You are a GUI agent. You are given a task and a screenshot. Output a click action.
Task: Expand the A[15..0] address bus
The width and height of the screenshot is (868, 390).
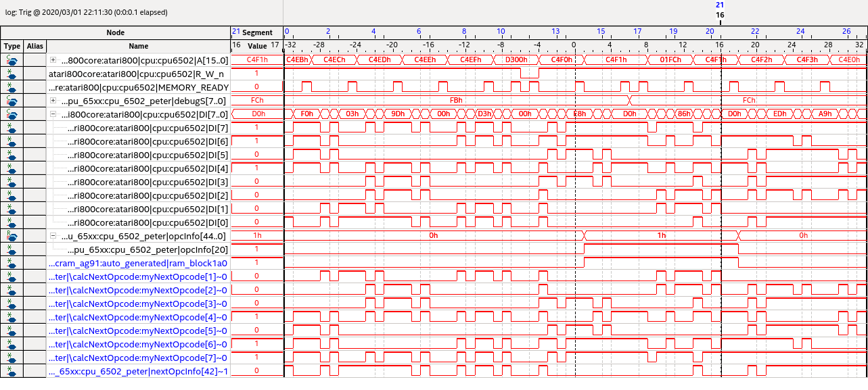[x=53, y=60]
